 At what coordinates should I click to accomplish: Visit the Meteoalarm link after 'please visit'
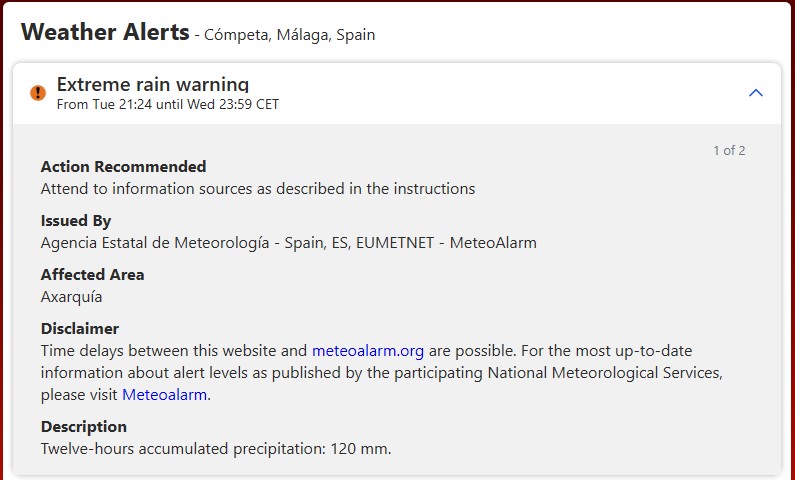[165, 395]
